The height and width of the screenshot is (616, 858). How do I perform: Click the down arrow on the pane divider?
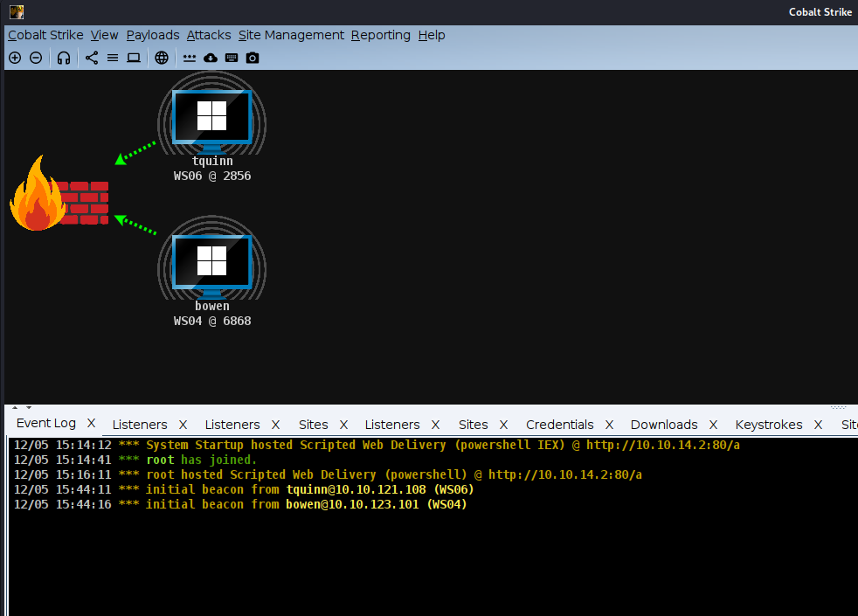click(29, 407)
